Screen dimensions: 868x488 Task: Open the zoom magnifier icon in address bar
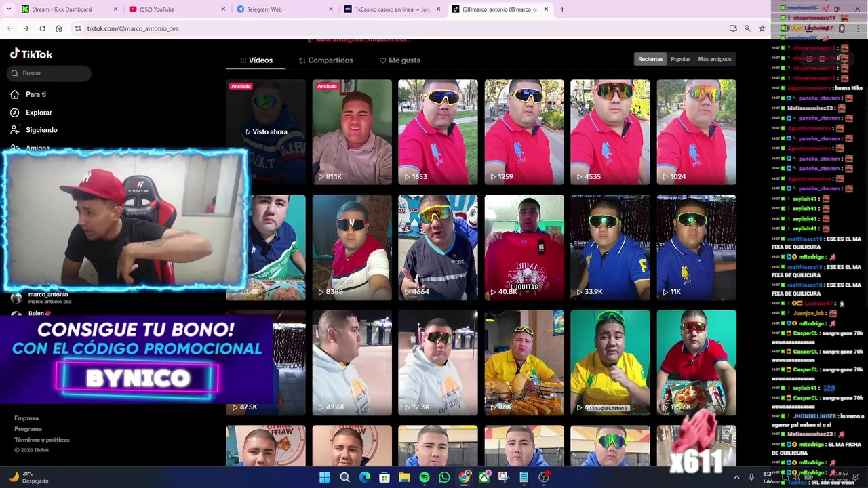coord(747,28)
